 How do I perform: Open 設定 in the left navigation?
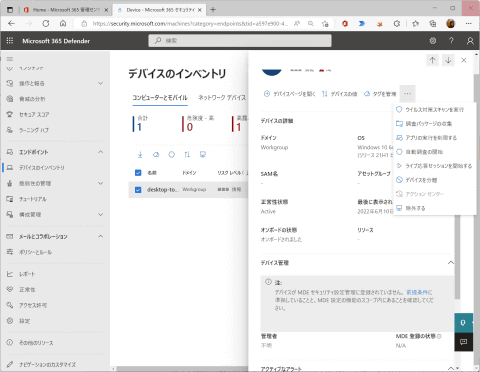coord(24,321)
